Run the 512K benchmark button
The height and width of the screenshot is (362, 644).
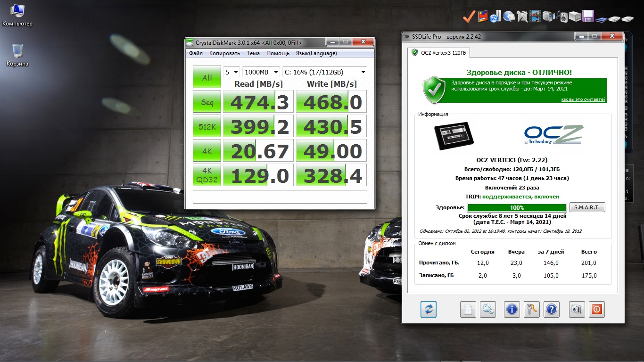(x=207, y=126)
